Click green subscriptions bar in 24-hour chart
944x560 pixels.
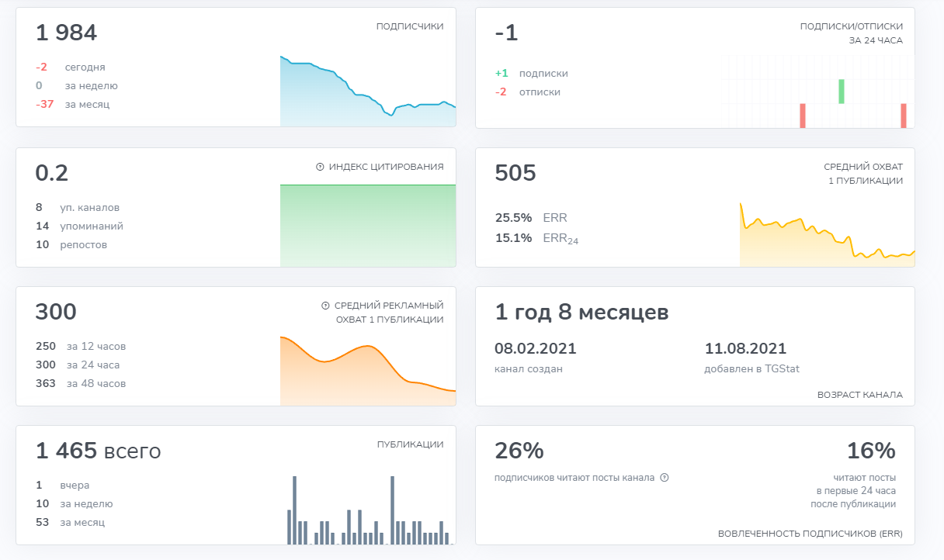coord(842,92)
